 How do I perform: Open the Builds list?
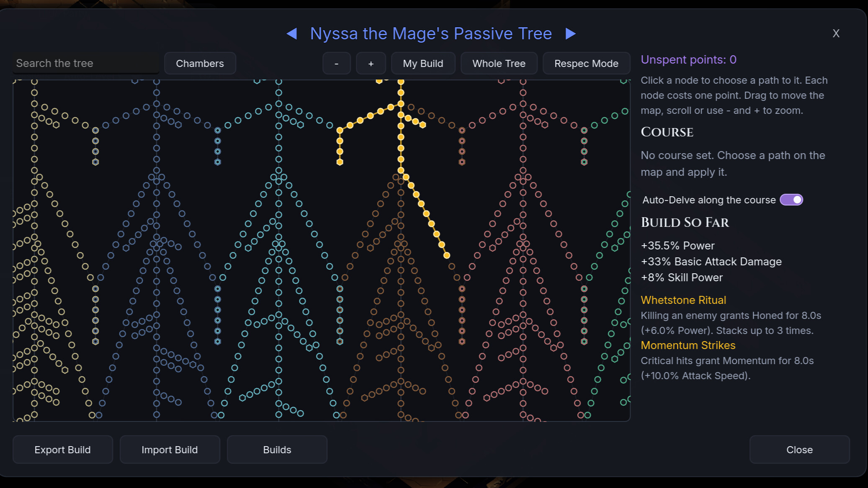click(277, 449)
